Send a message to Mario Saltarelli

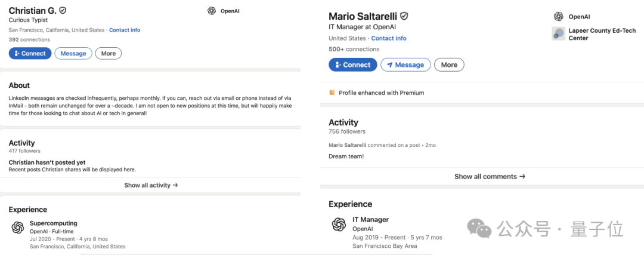(x=405, y=64)
